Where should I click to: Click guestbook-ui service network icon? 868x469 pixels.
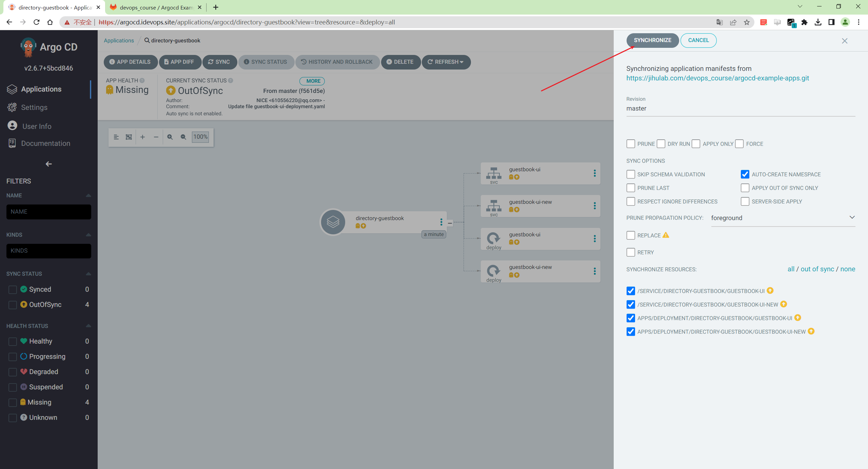(494, 173)
